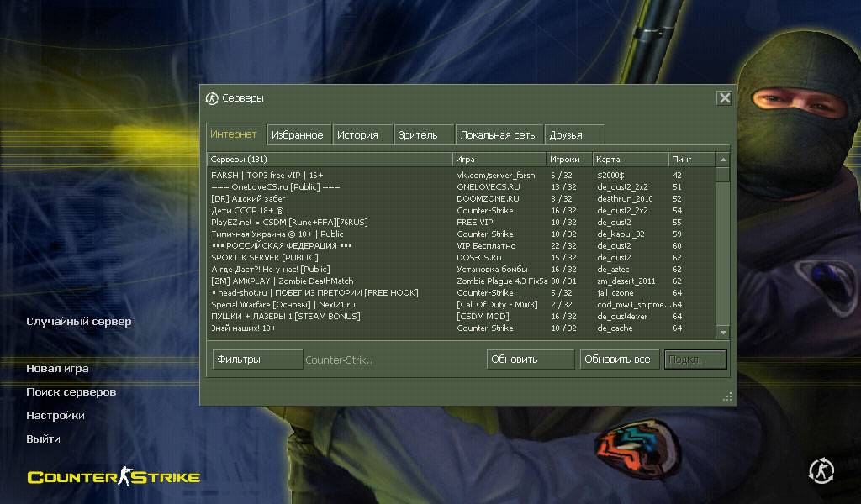Select the SPORTIK SERVER [PUBLIC] row
The image size is (861, 504).
462,258
